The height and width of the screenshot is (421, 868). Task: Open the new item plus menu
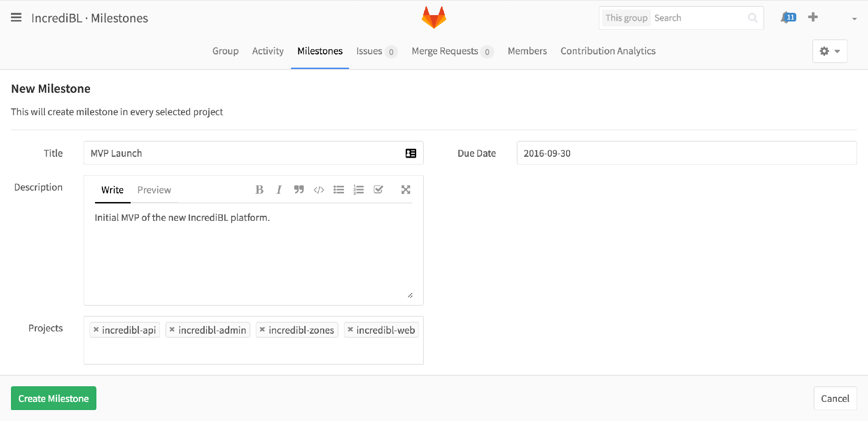click(813, 17)
